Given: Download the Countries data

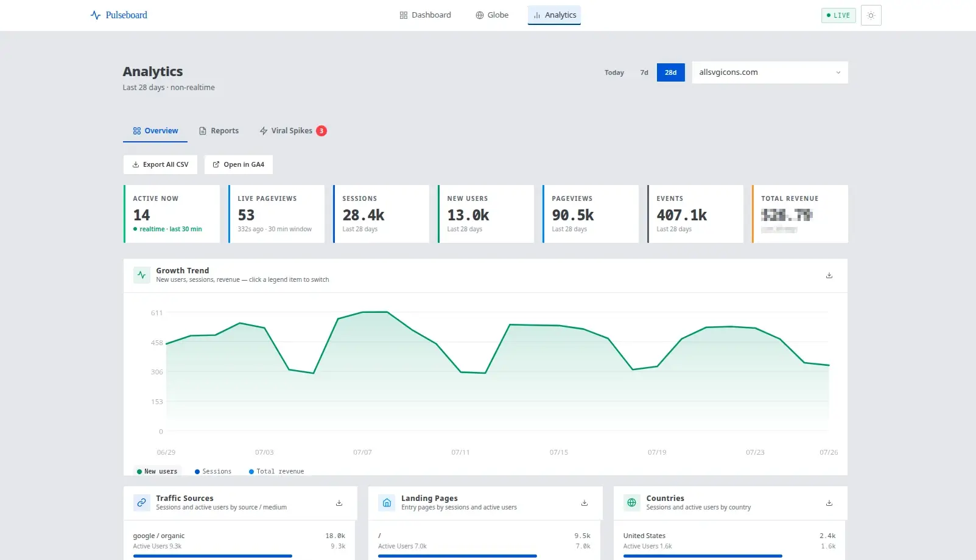Looking at the screenshot, I should (829, 503).
